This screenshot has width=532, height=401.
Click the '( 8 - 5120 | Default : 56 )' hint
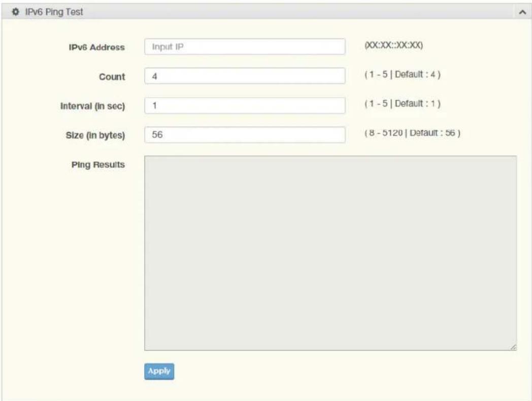(x=412, y=132)
